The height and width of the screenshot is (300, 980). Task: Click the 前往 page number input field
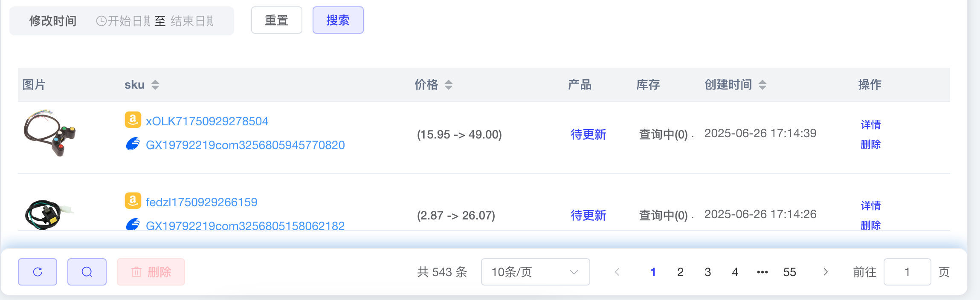[907, 272]
